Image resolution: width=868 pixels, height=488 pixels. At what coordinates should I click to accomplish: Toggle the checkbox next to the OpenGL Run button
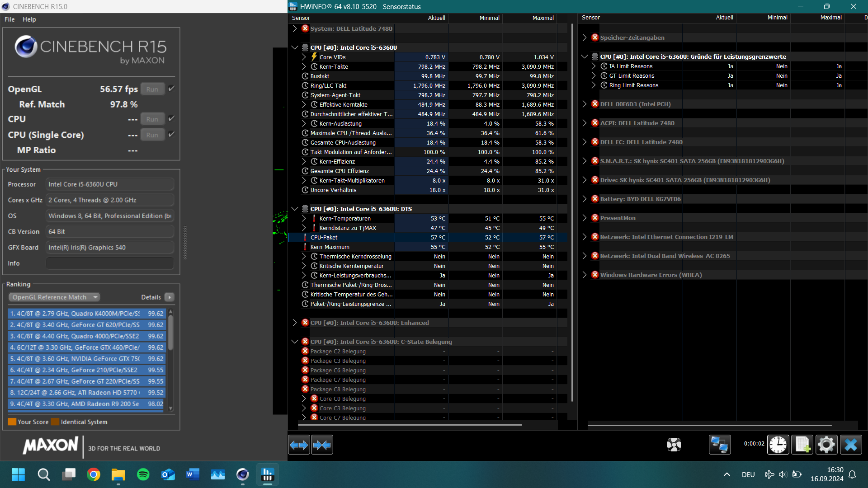coord(171,89)
